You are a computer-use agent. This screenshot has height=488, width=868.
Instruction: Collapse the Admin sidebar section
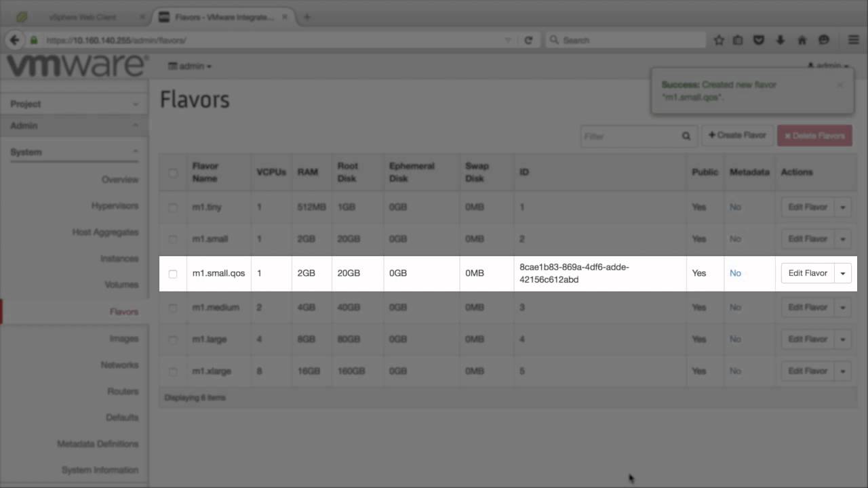pyautogui.click(x=74, y=125)
